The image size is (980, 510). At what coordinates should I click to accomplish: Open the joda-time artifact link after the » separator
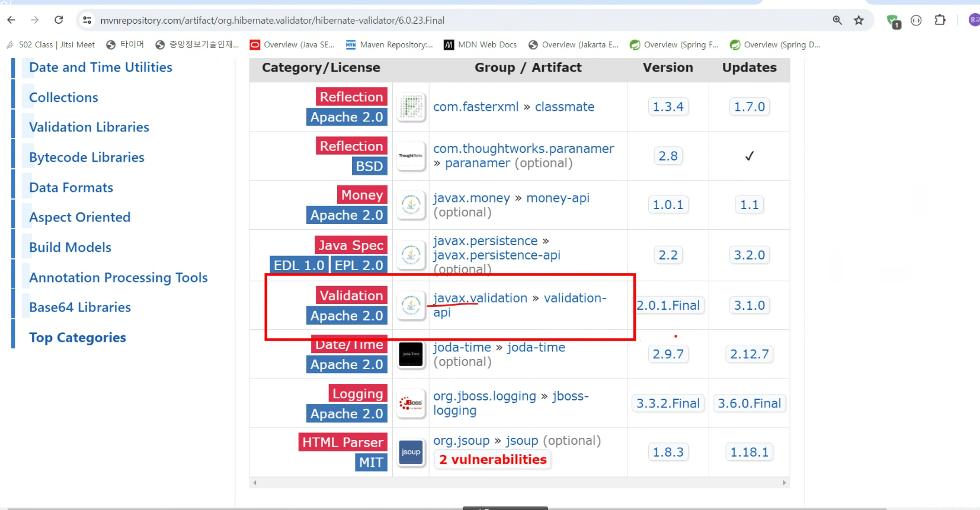click(x=536, y=347)
